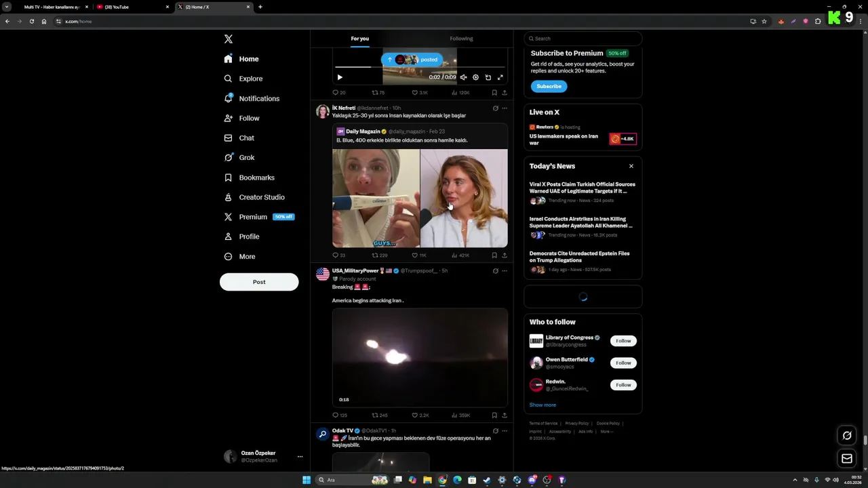Make the top video fullscreen
868x488 pixels.
[500, 77]
